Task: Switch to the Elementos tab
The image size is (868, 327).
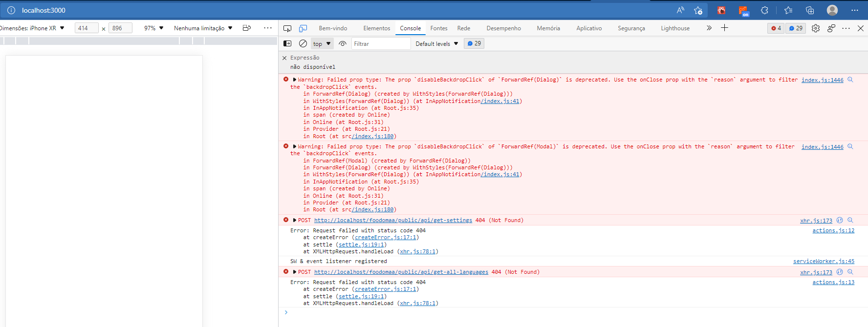Action: pos(377,28)
